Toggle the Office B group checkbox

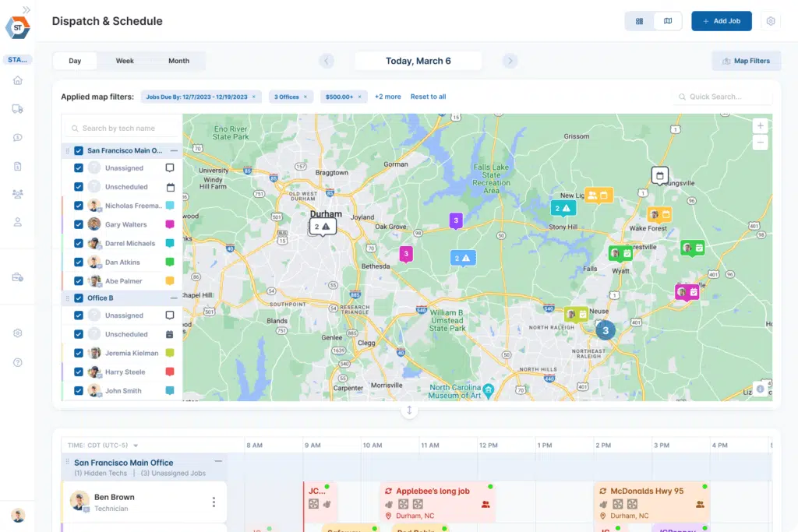79,298
